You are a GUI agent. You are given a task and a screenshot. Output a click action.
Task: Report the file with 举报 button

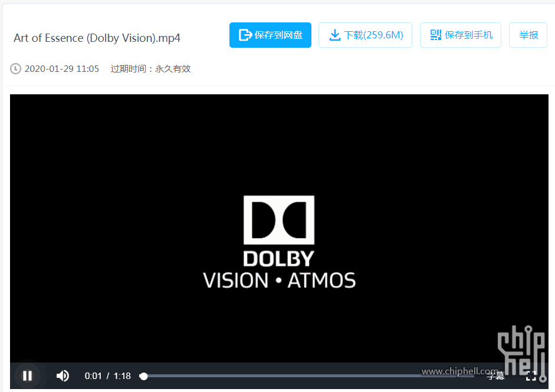528,35
